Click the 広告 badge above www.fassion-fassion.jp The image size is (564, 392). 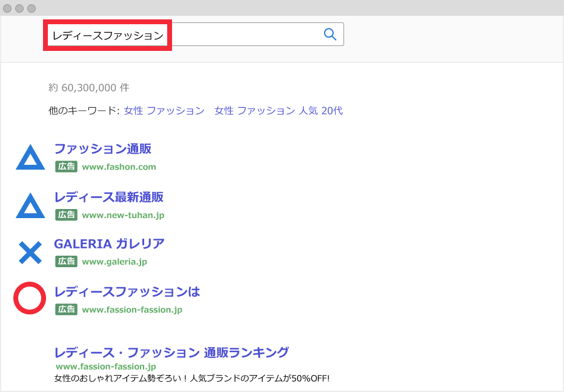(66, 309)
